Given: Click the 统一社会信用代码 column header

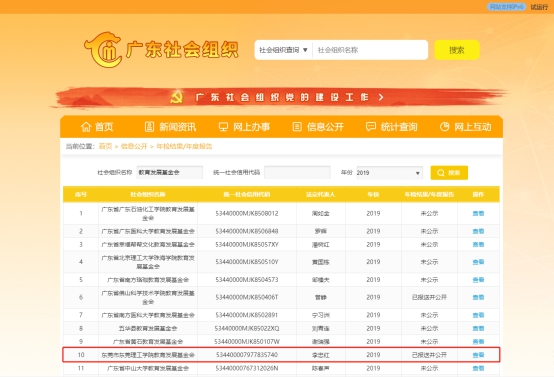Looking at the screenshot, I should (x=247, y=194).
